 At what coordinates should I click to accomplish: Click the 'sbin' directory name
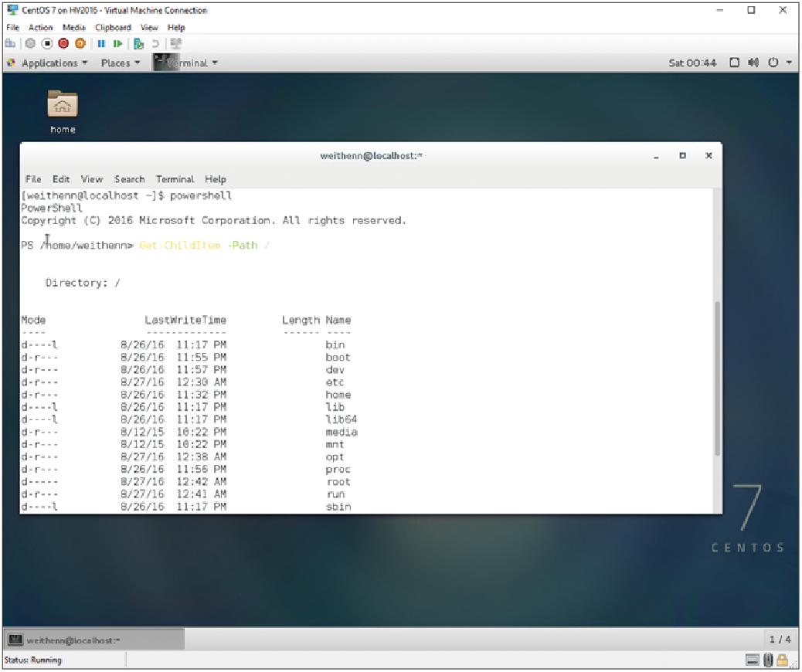pyautogui.click(x=338, y=507)
